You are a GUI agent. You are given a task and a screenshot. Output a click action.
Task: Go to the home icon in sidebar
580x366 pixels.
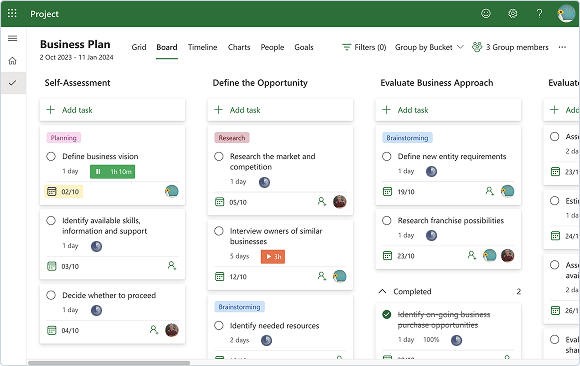click(13, 61)
